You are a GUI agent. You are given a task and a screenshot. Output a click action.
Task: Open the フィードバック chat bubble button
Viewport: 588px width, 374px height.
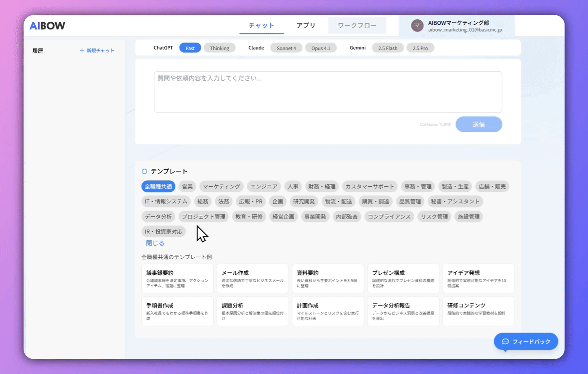pos(526,341)
